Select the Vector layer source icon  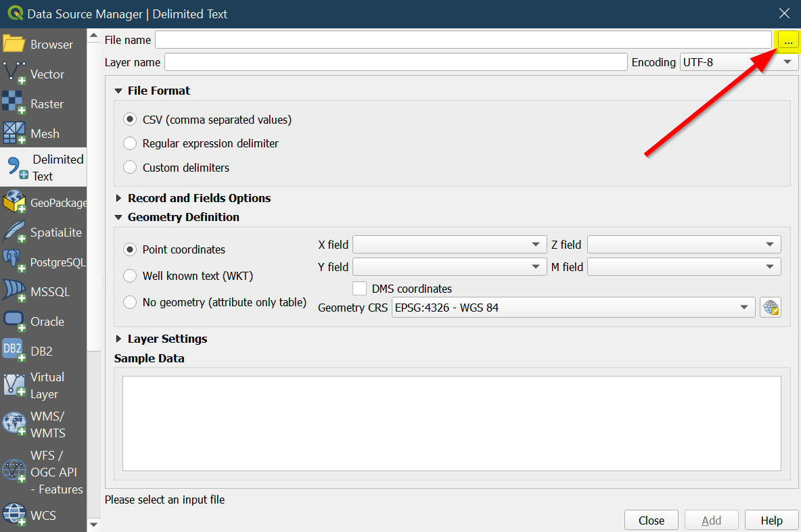(14, 74)
